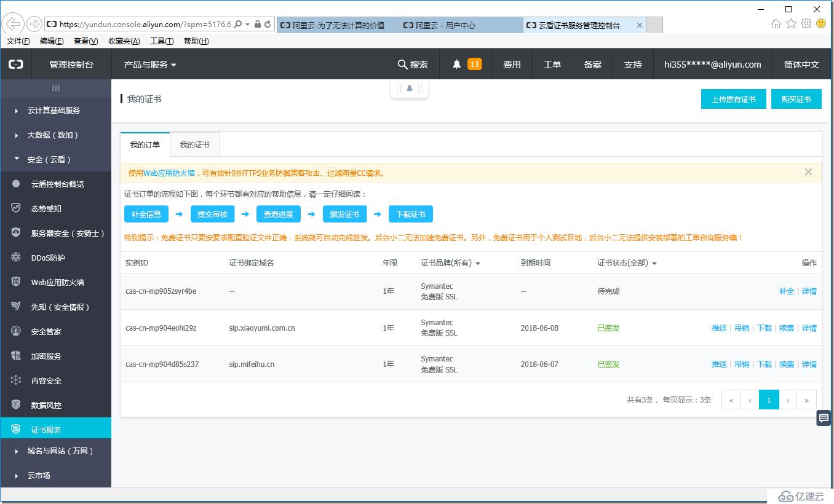Open Web应用防火墙 in sidebar
Screen dimensions: 834x504
[56, 282]
